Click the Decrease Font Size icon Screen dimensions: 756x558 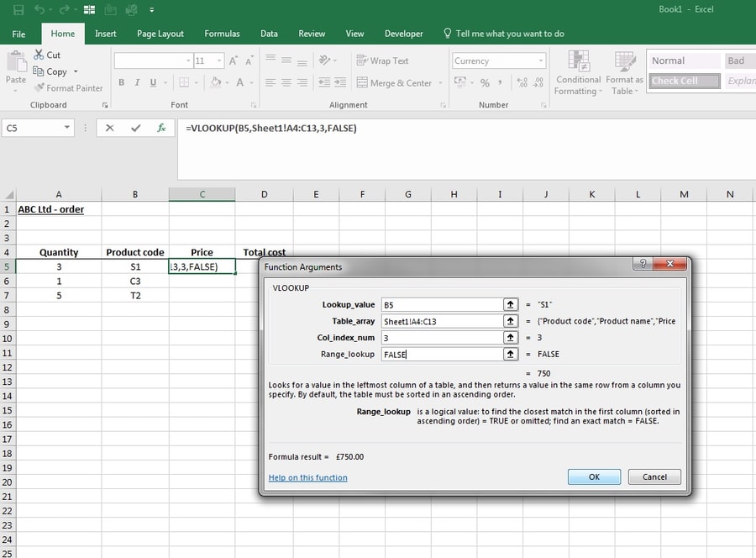click(x=249, y=61)
